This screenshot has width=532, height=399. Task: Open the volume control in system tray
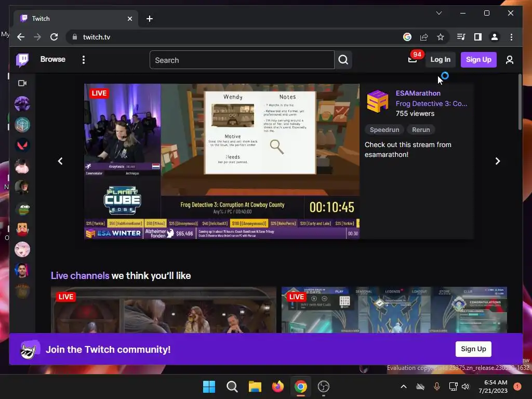(x=465, y=387)
